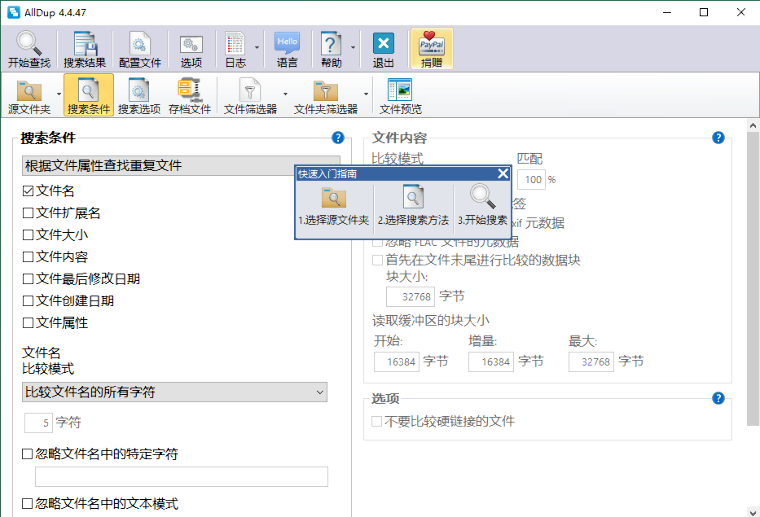Check 首先在文件末尾进行比较的数据块
The height and width of the screenshot is (517, 760).
point(377,260)
